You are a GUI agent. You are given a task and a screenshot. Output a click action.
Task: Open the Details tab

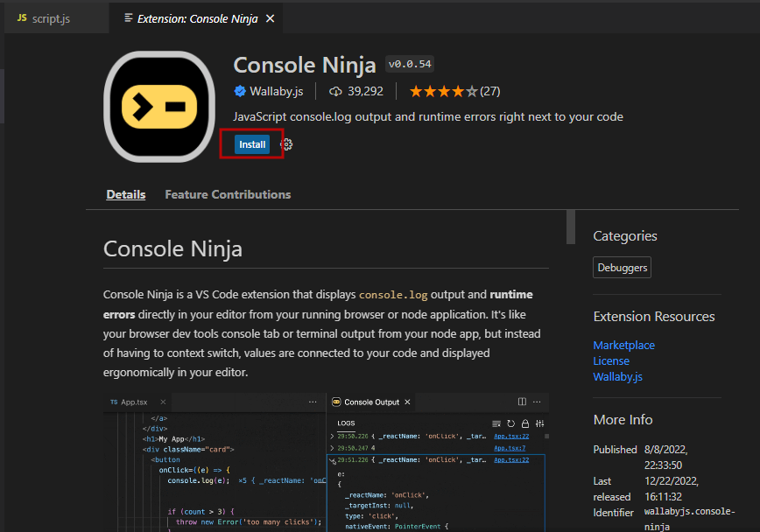point(126,195)
